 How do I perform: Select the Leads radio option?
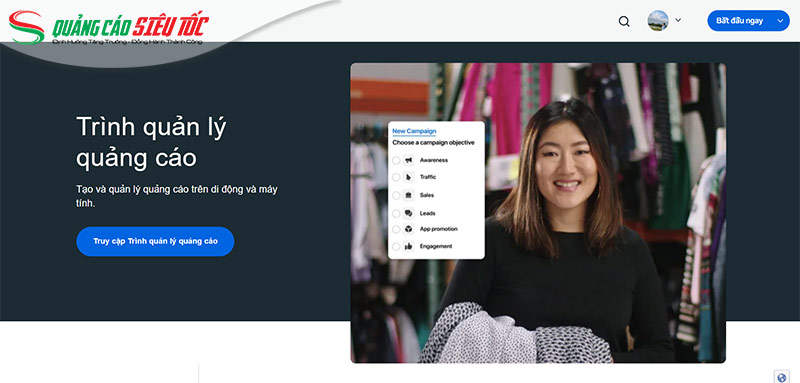coord(396,214)
